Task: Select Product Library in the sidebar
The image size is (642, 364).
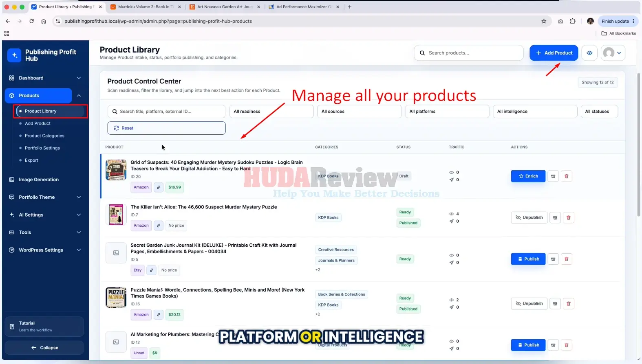Action: [x=51, y=111]
